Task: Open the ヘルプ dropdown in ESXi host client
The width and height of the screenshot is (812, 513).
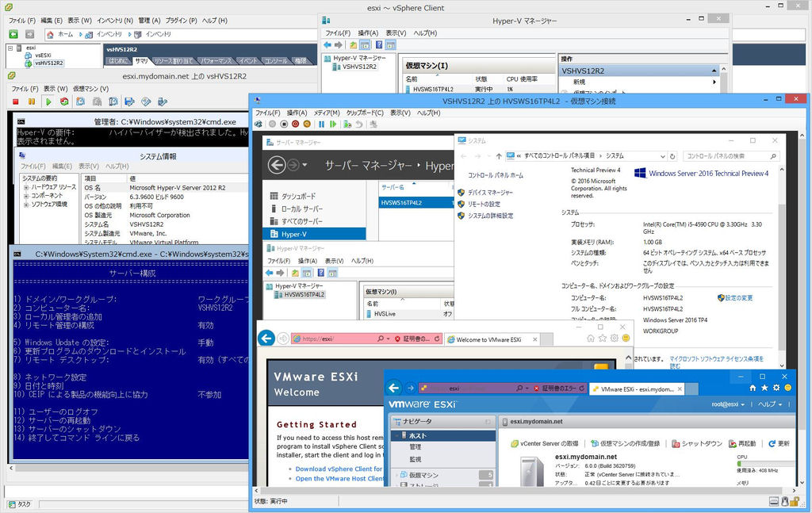Action: click(770, 404)
